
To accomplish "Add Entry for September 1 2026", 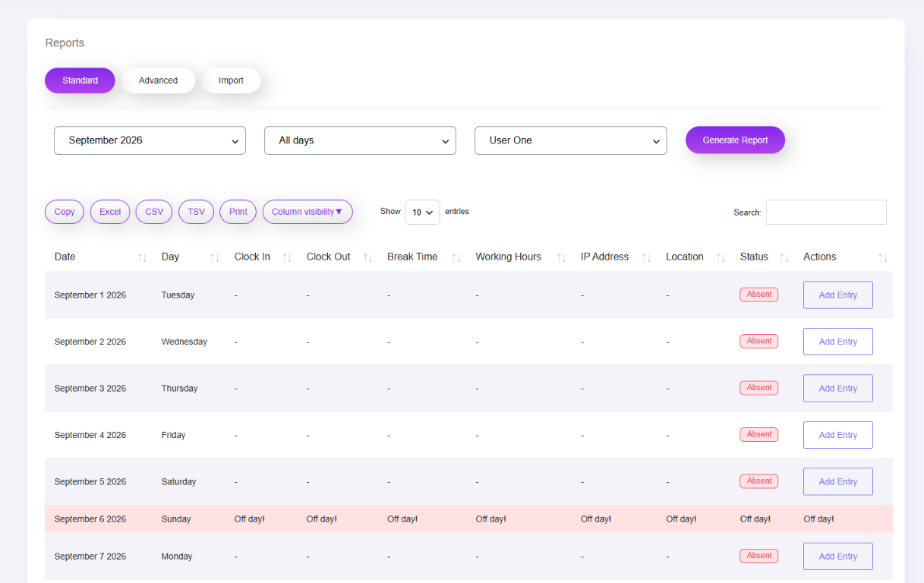I will pos(838,295).
